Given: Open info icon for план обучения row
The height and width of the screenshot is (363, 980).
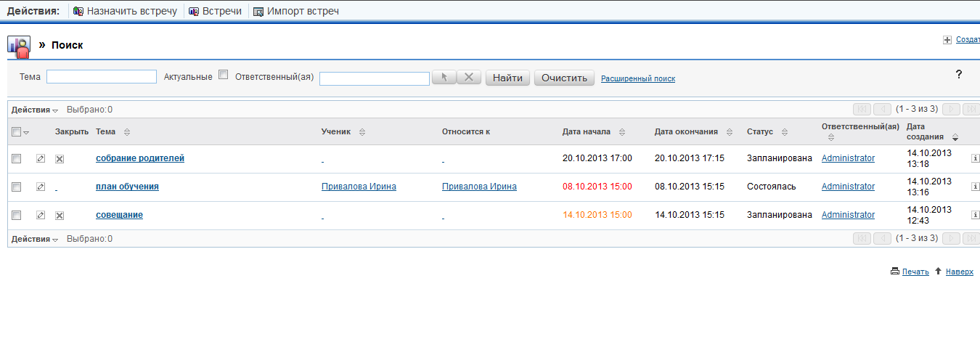Looking at the screenshot, I should click(975, 187).
